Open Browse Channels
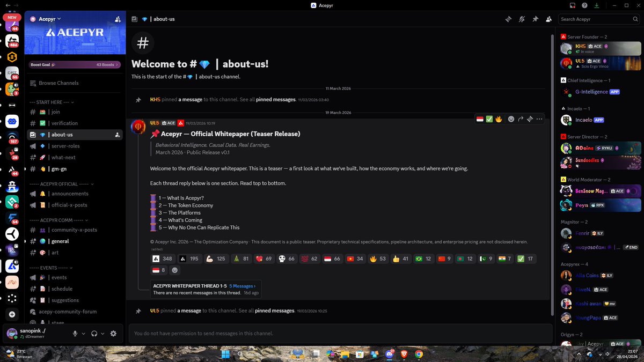The width and height of the screenshot is (644, 362). [x=58, y=83]
